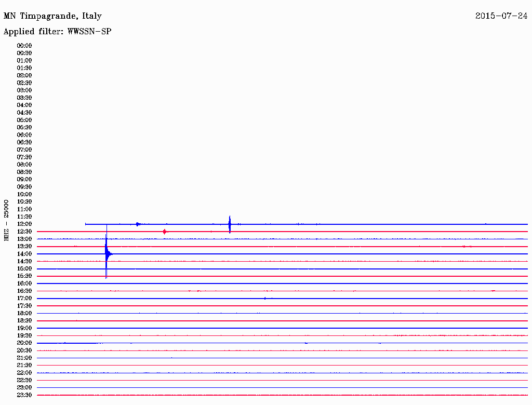
Task: Click the 14:30 time label
Action: coord(24,261)
